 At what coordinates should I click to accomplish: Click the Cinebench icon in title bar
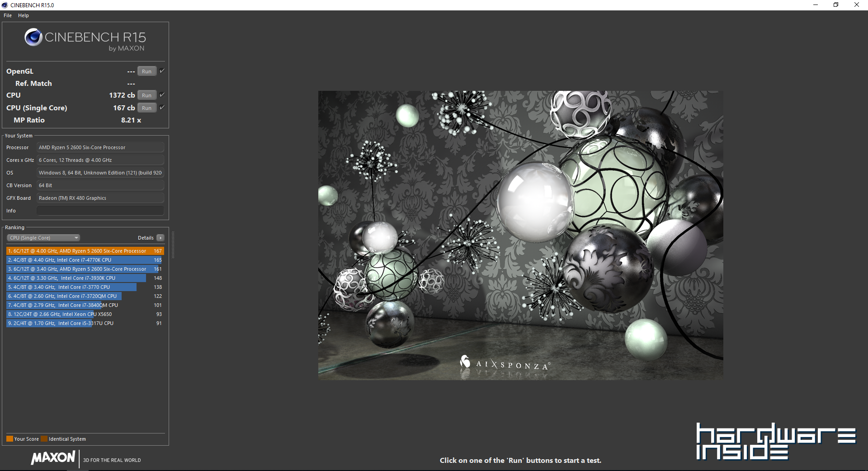(x=5, y=5)
